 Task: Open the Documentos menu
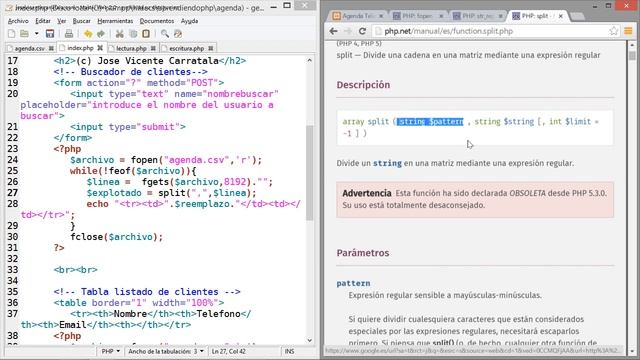pos(157,21)
